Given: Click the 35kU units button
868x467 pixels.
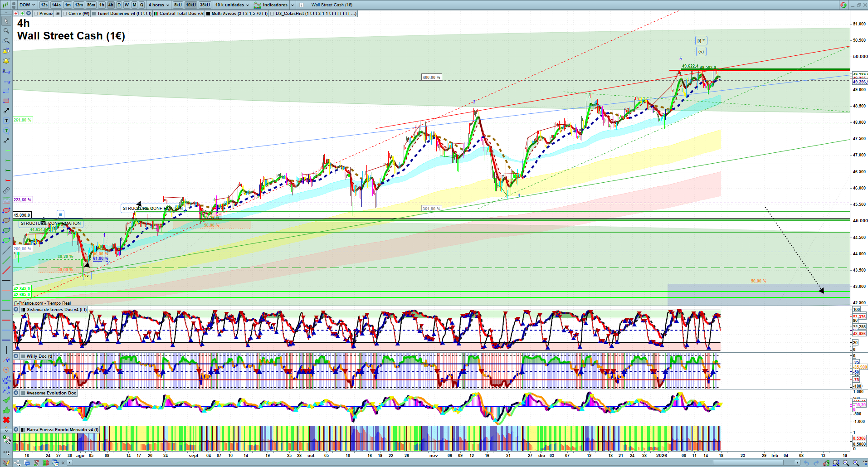Looking at the screenshot, I should click(x=205, y=5).
